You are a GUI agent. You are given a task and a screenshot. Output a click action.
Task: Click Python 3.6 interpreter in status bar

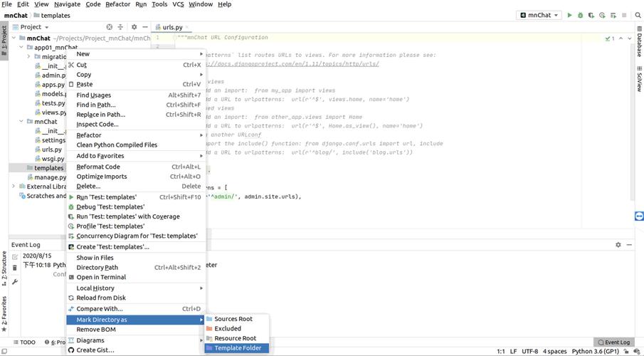(595, 352)
